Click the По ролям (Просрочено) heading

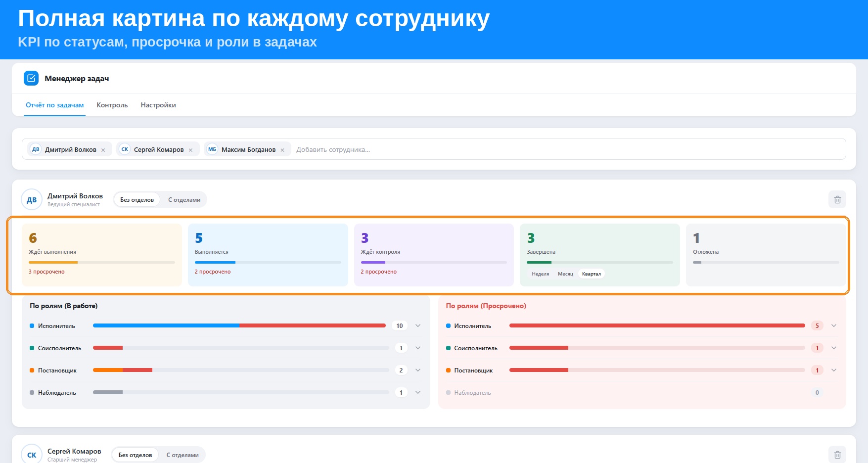pos(486,306)
